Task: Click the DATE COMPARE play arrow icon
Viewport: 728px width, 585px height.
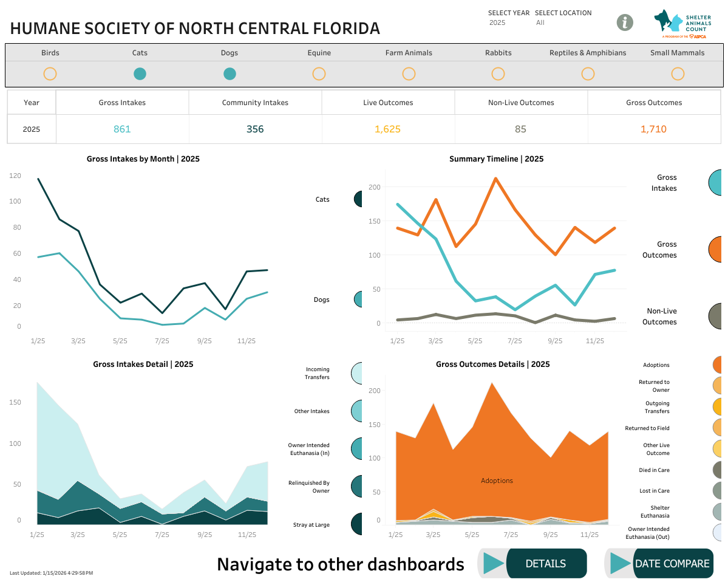Action: [x=621, y=564]
